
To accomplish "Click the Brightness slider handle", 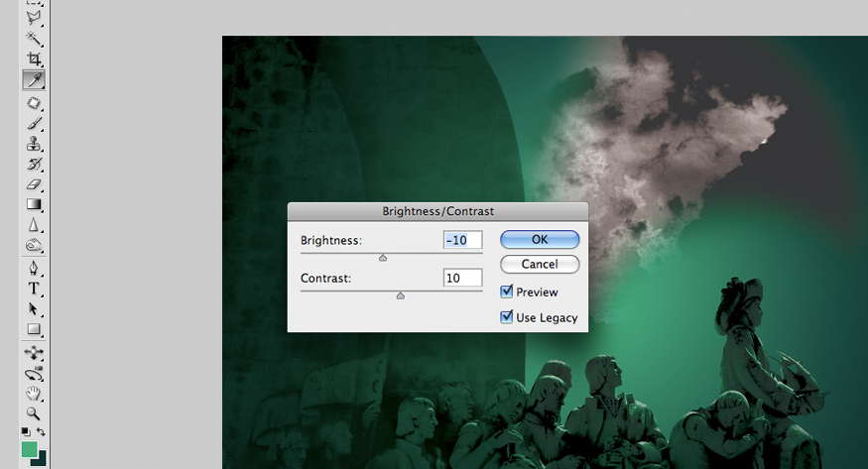I will (383, 258).
